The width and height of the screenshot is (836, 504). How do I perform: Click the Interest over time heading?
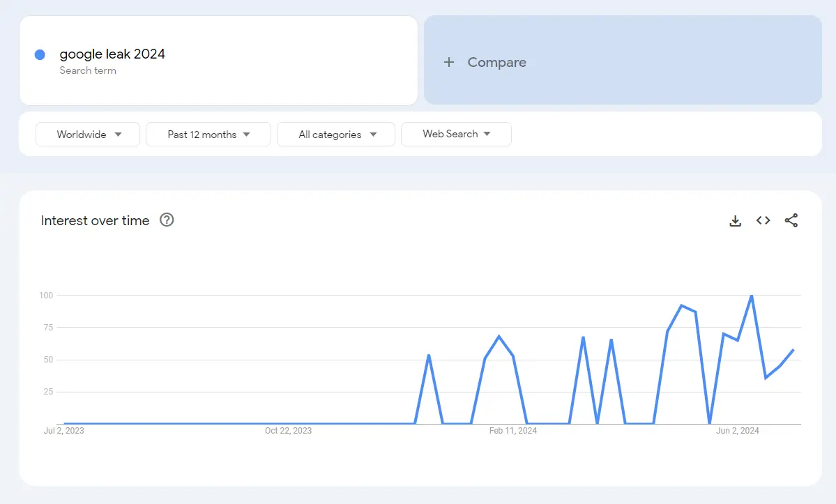pos(95,220)
